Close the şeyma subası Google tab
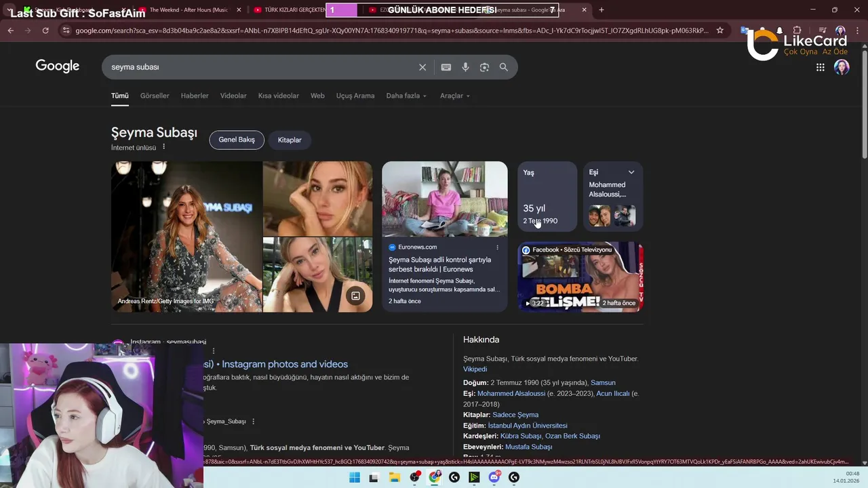This screenshot has height=488, width=868. pyautogui.click(x=584, y=10)
